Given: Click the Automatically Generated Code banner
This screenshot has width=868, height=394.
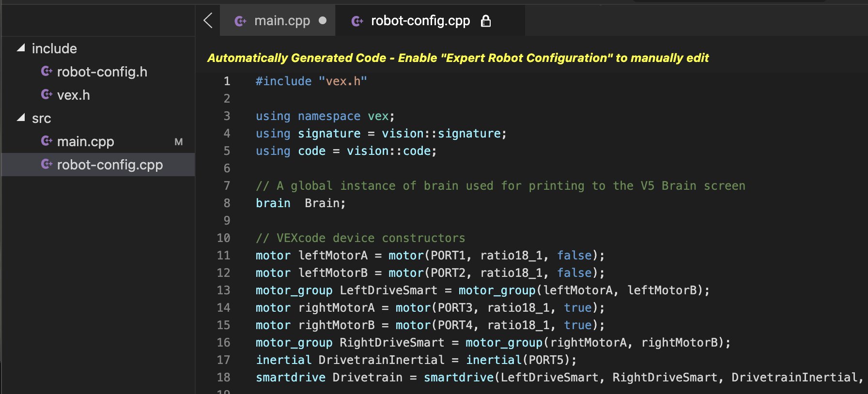Looking at the screenshot, I should [458, 58].
